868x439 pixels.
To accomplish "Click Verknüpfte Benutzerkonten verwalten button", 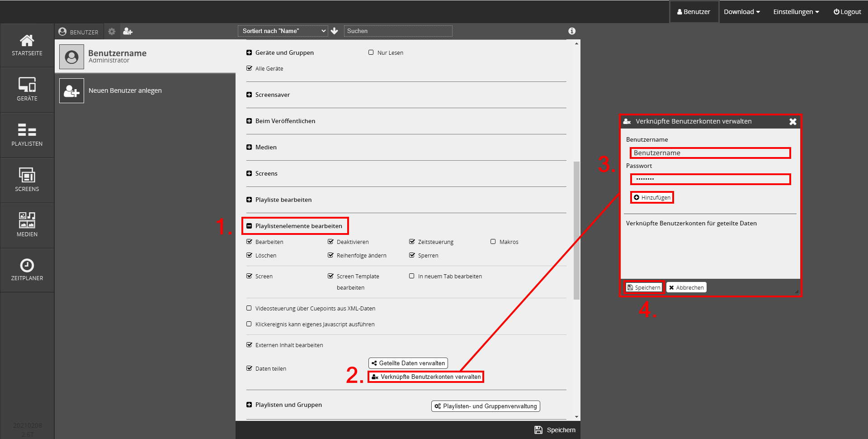I will (426, 377).
